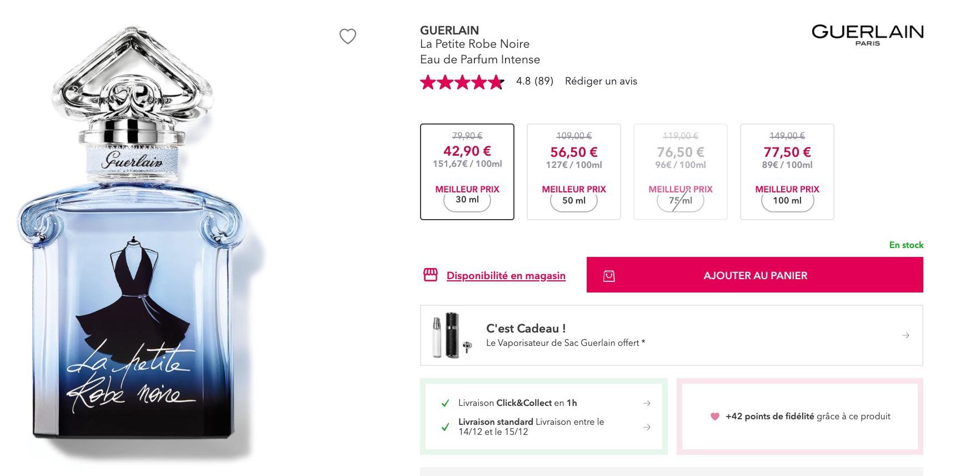The height and width of the screenshot is (476, 980).
Task: Open the 4.8 (89) reviews count
Action: point(534,81)
